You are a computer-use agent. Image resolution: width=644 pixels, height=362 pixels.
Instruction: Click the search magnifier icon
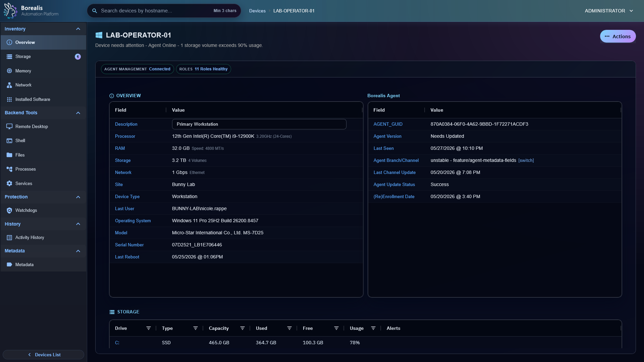[95, 11]
